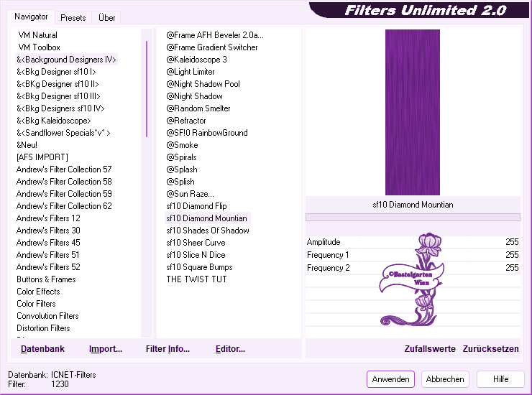Choose sf10 Shades Of Shadow filter
The image size is (532, 395).
pyautogui.click(x=208, y=231)
